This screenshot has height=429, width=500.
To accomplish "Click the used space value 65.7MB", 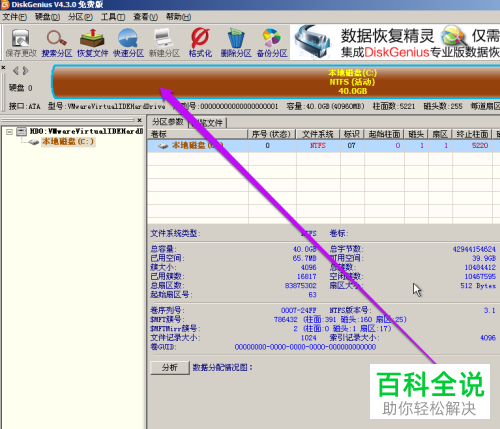I will tap(304, 258).
